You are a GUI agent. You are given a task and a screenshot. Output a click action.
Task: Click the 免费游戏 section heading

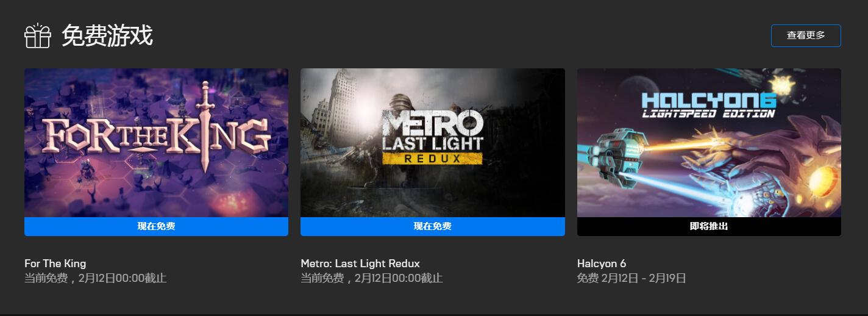point(107,35)
